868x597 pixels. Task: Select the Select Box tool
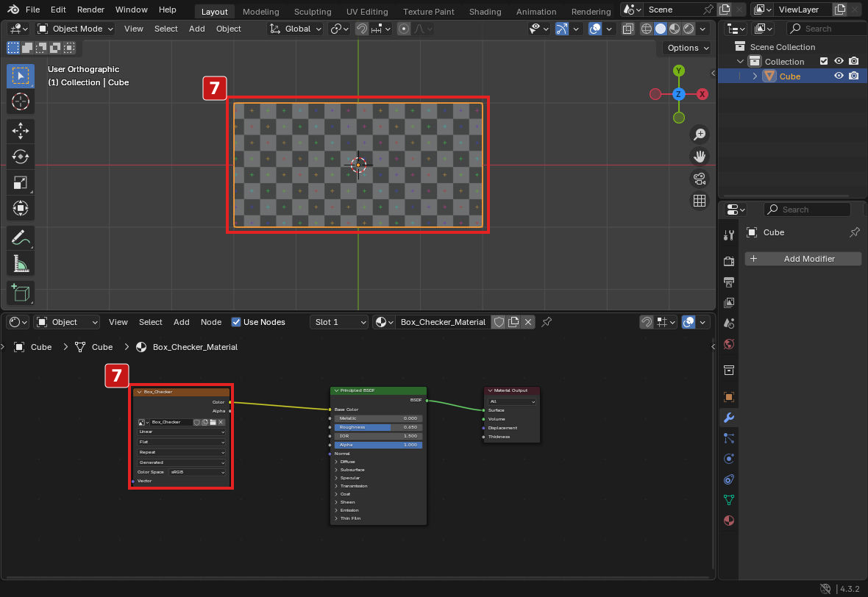coord(21,76)
